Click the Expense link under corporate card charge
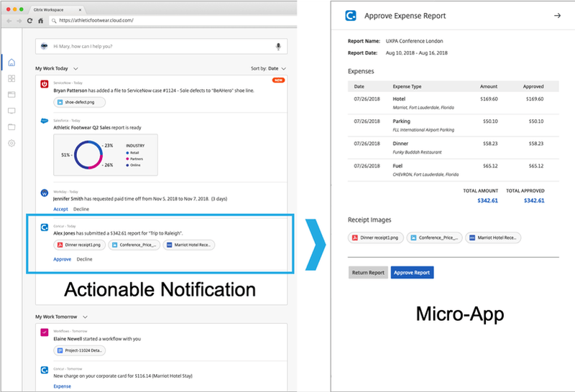Image resolution: width=575 pixels, height=392 pixels. point(62,386)
